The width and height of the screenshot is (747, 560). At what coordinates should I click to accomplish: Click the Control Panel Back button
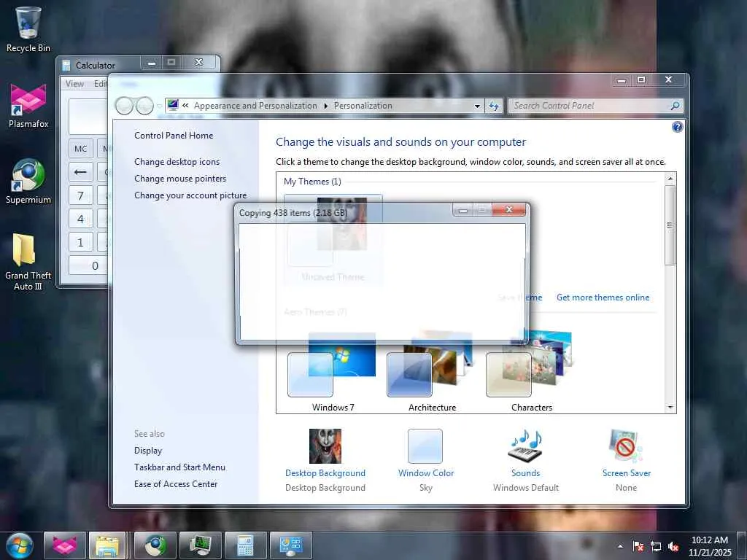pos(124,106)
